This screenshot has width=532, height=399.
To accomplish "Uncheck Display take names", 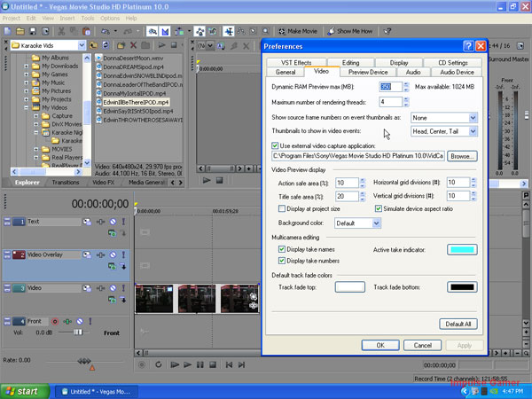I will coord(282,249).
